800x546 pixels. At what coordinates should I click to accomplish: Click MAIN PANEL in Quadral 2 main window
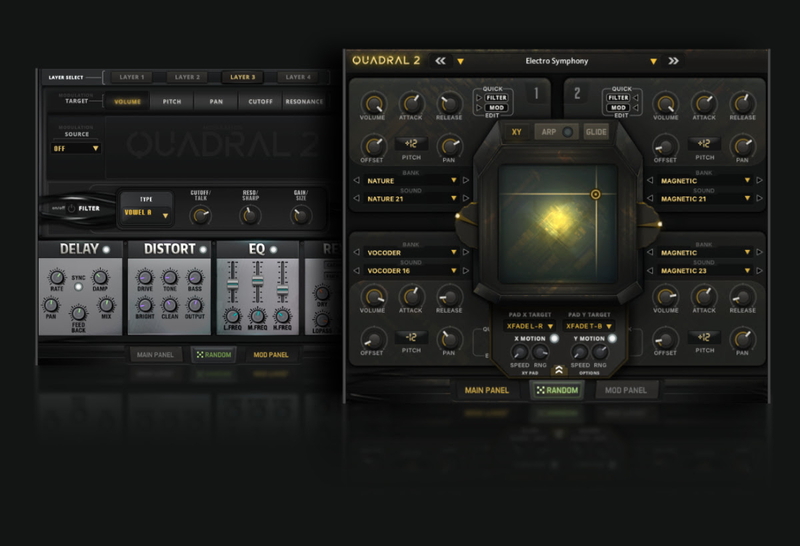pyautogui.click(x=487, y=390)
